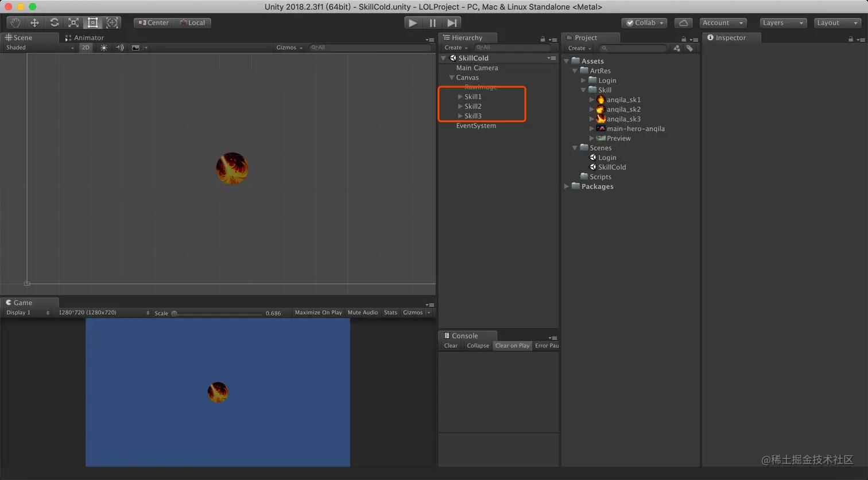Select the Move tool

point(34,22)
